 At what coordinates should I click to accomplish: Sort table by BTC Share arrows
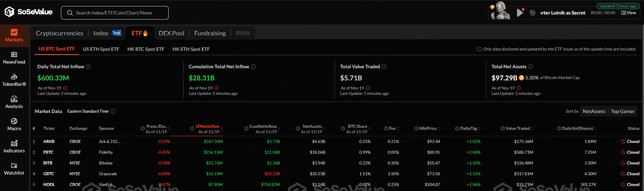coord(370,128)
